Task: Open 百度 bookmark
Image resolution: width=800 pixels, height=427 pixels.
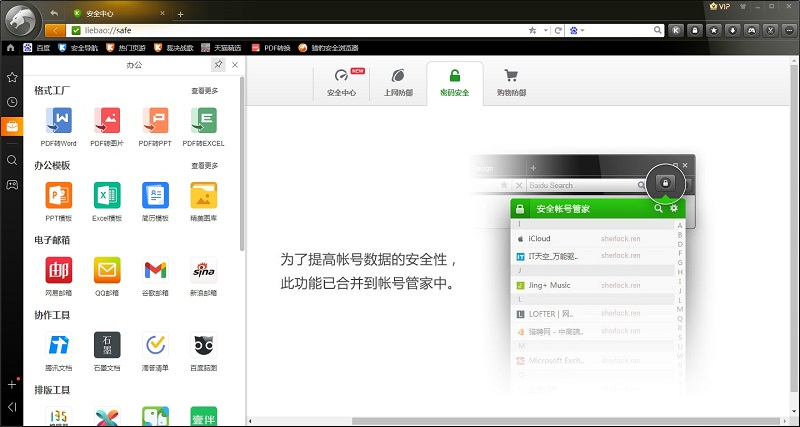Action: [37, 48]
